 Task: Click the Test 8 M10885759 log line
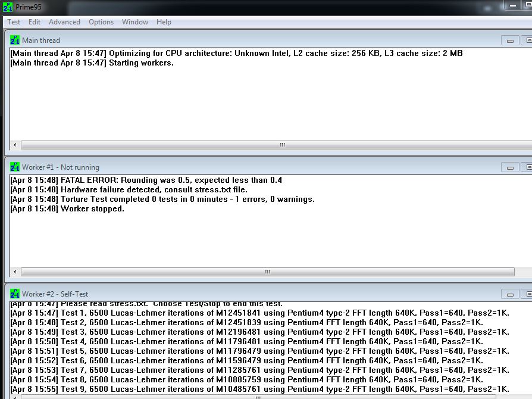click(247, 379)
